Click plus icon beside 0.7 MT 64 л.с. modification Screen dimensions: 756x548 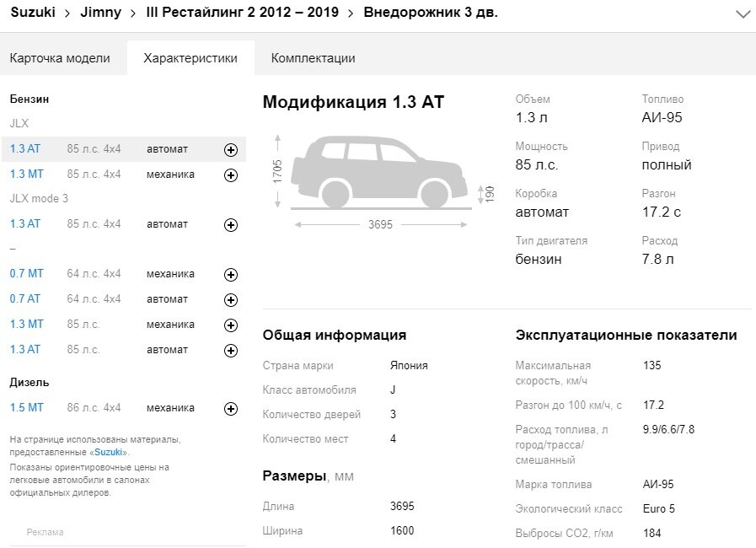point(230,274)
